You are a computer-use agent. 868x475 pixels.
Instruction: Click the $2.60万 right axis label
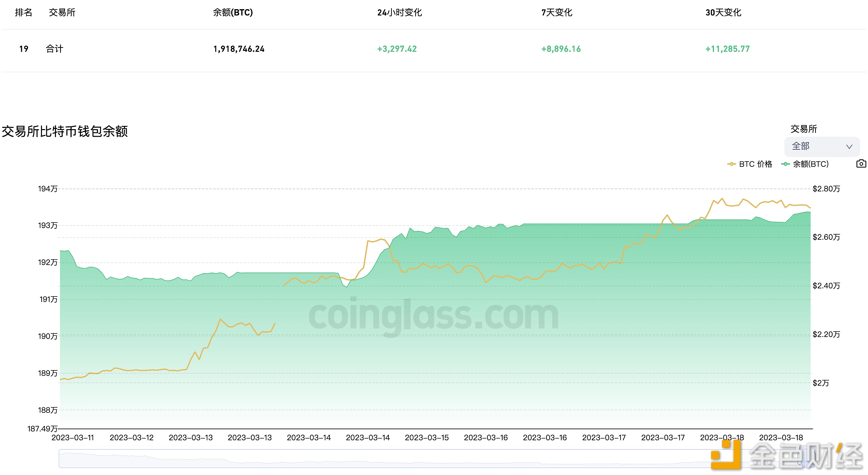(x=826, y=237)
